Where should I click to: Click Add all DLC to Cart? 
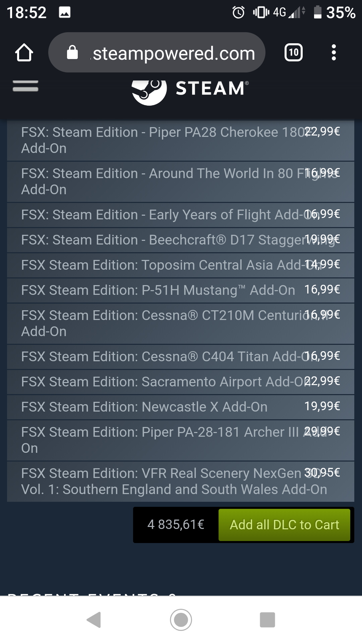pyautogui.click(x=284, y=525)
